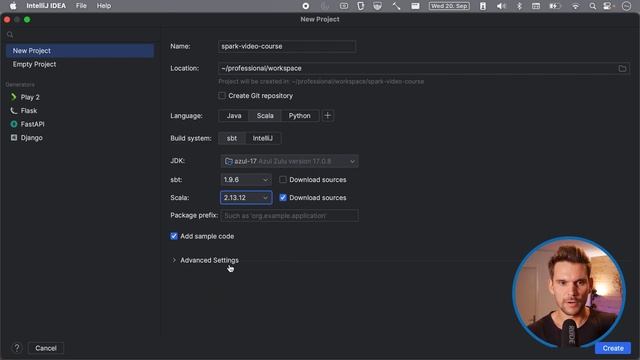The image size is (640, 360).
Task: Select the Django generator label
Action: (x=31, y=138)
